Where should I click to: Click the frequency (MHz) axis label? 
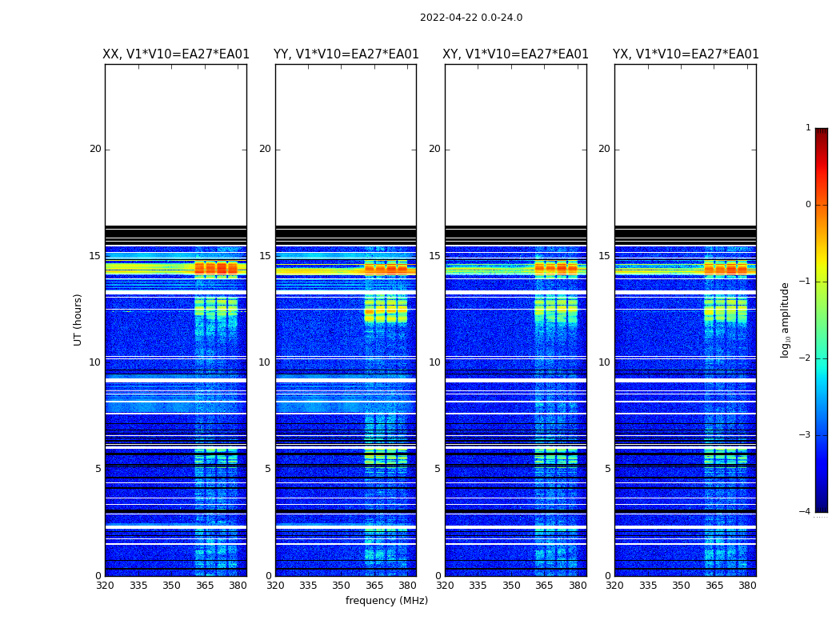pos(386,600)
